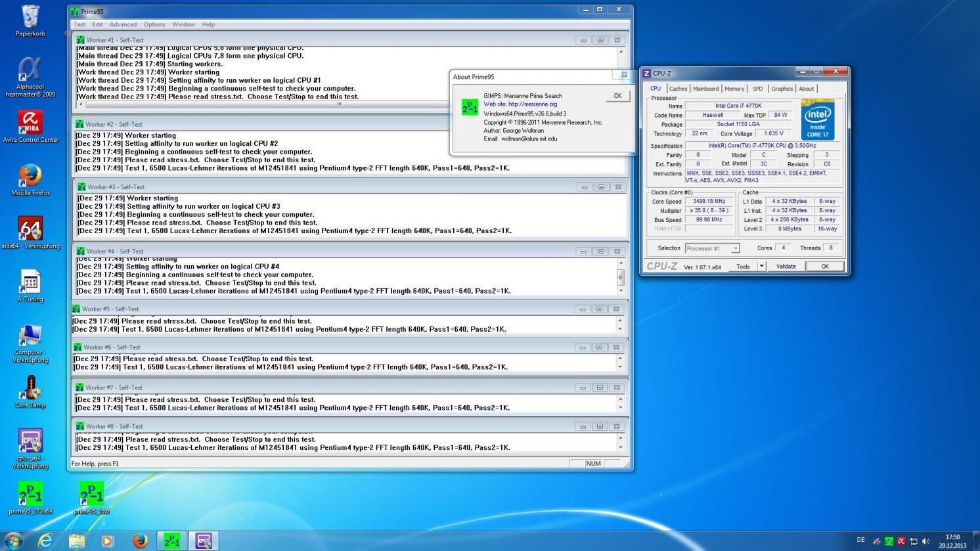Open the Papierkorb recycle bin icon

30,20
